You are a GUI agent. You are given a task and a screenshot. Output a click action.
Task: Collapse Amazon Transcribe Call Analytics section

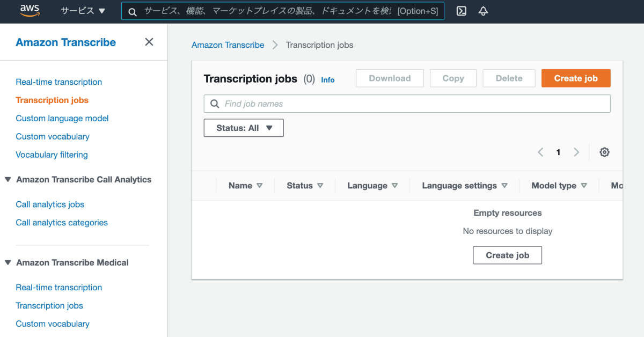point(8,179)
